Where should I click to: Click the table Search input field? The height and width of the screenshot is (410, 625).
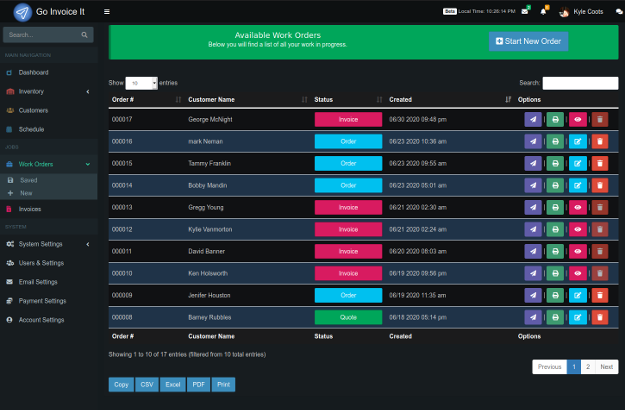(580, 83)
